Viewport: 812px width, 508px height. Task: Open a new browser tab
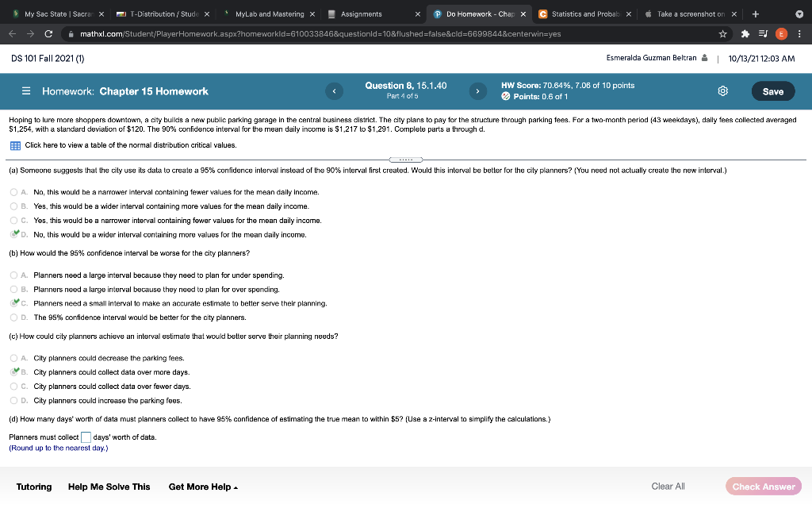(x=756, y=14)
